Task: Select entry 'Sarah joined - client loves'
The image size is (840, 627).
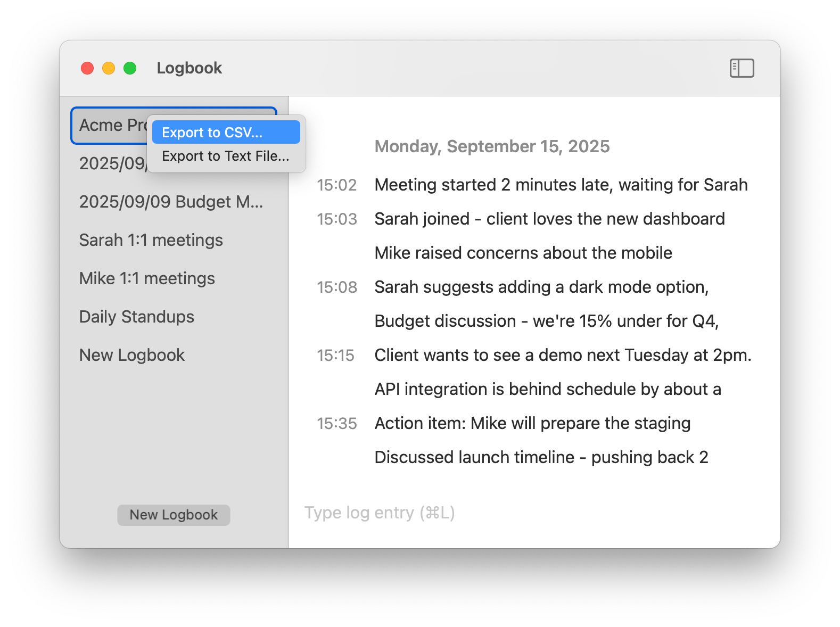Action: tap(549, 219)
